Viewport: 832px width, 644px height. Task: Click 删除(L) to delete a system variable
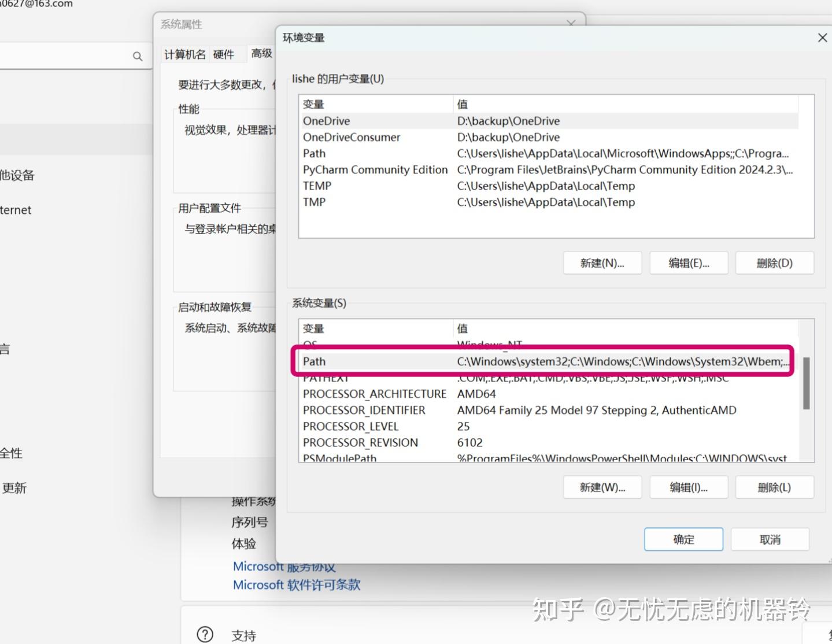(x=774, y=487)
